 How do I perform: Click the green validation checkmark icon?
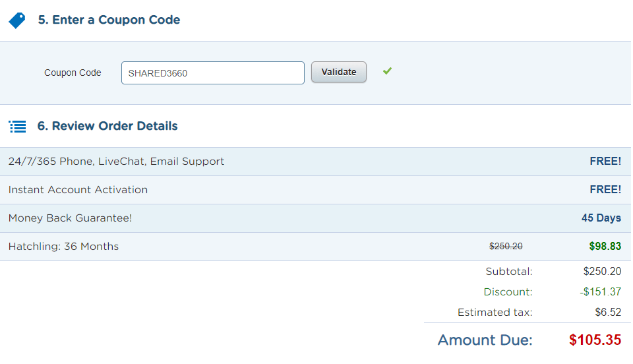[x=387, y=71]
